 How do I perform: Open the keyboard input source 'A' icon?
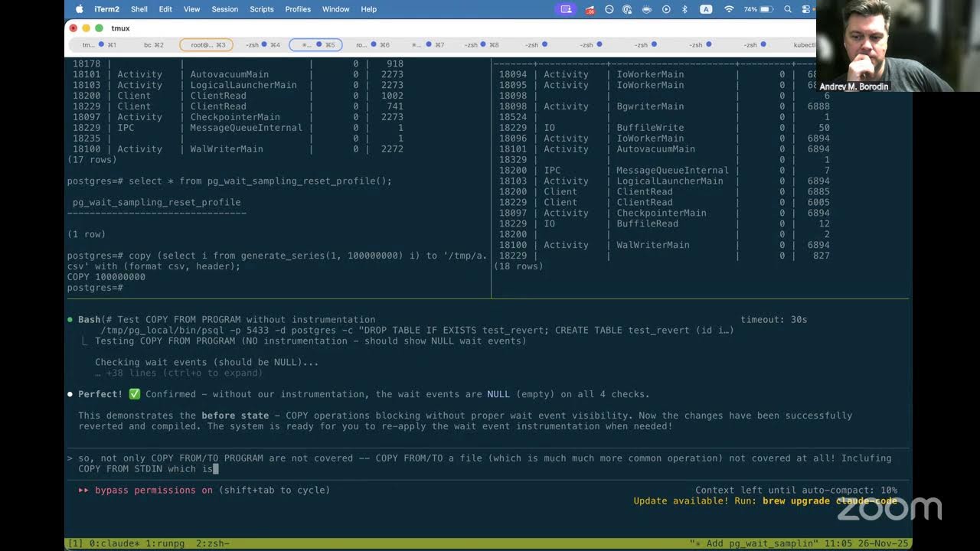coord(706,9)
